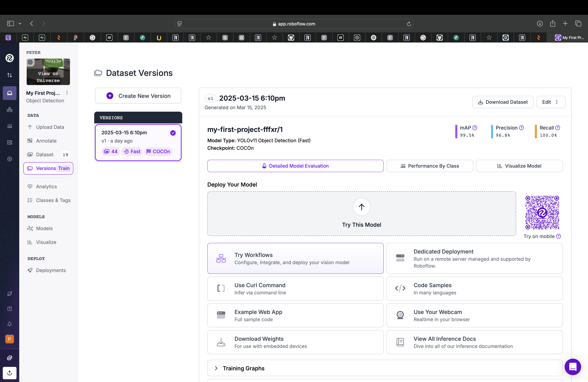
Task: Click the Try This Model upload area
Action: (x=361, y=214)
